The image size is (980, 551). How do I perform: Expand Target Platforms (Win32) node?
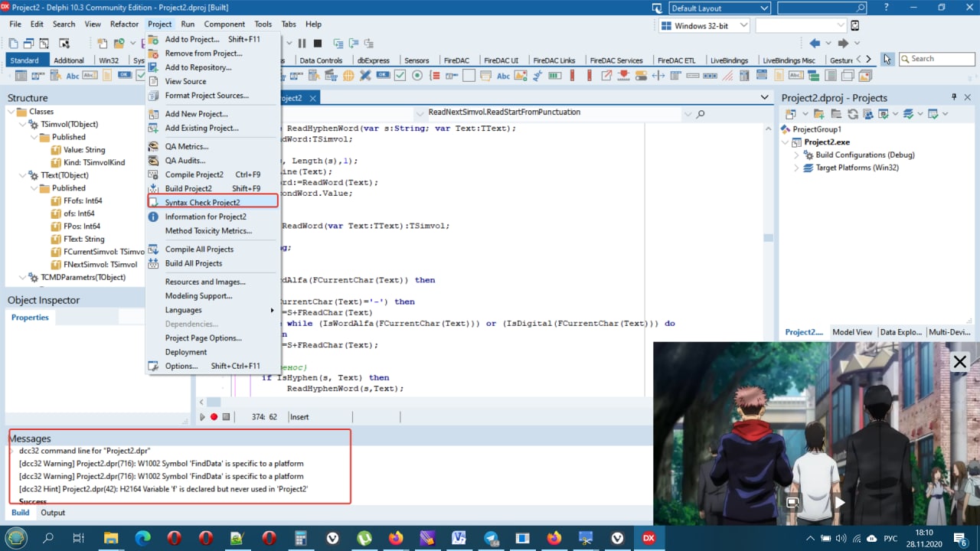(796, 168)
